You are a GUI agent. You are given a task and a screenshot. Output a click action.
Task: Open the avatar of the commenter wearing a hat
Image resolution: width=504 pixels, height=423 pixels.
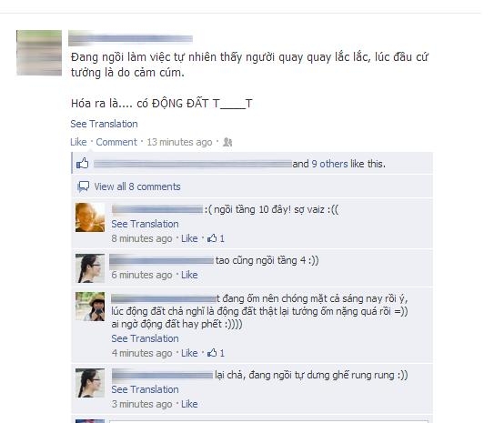click(x=90, y=307)
